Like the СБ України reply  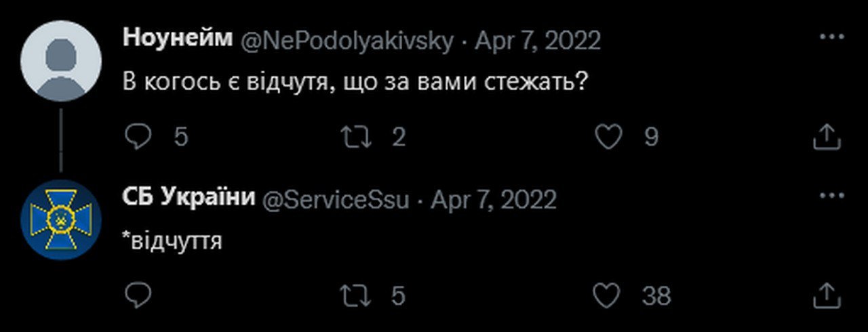tap(606, 295)
